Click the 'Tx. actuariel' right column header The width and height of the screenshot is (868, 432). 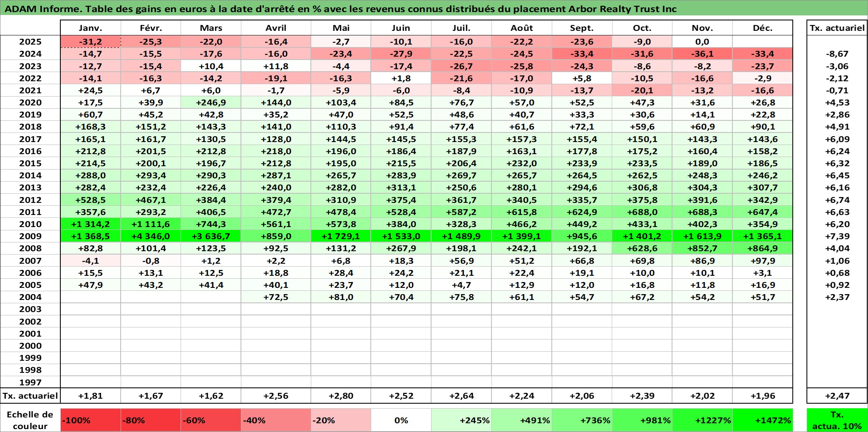837,28
